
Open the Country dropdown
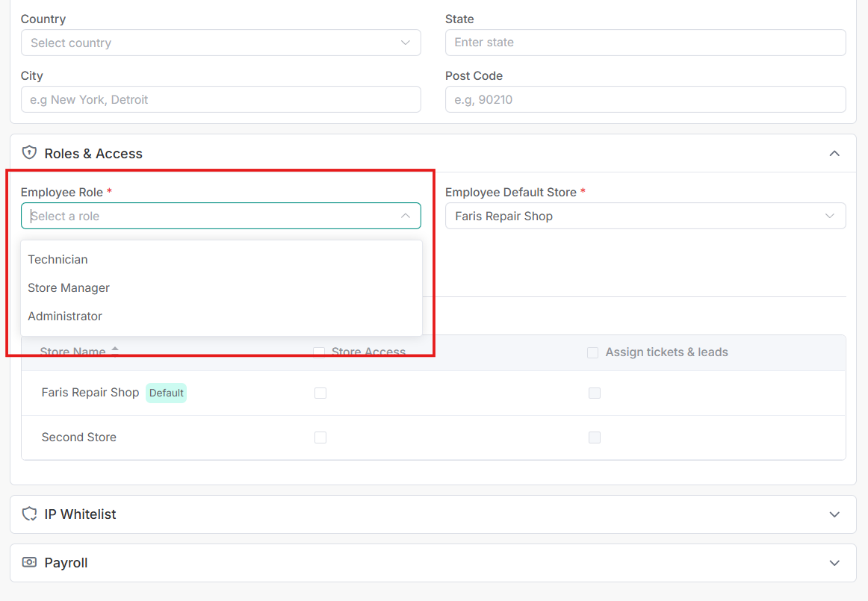coord(220,43)
